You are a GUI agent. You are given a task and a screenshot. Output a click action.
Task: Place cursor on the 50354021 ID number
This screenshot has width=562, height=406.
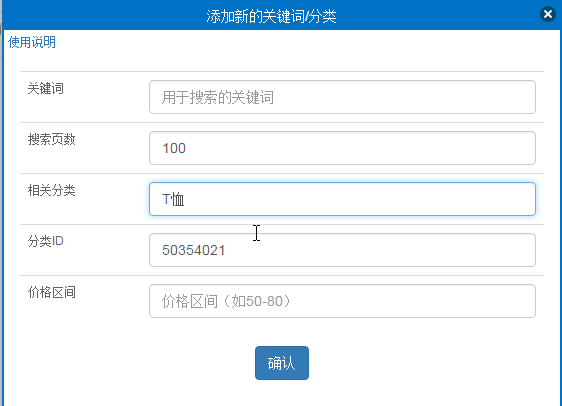(194, 250)
